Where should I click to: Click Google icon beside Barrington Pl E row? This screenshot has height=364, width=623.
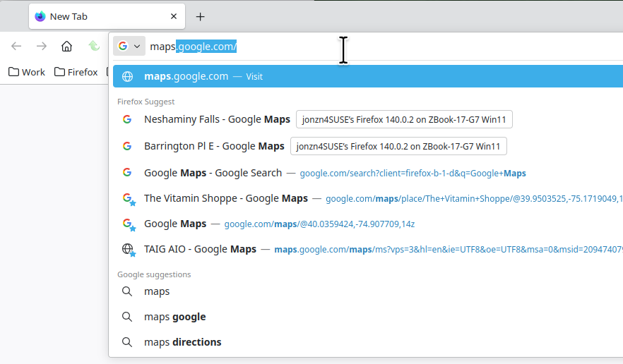coord(127,146)
